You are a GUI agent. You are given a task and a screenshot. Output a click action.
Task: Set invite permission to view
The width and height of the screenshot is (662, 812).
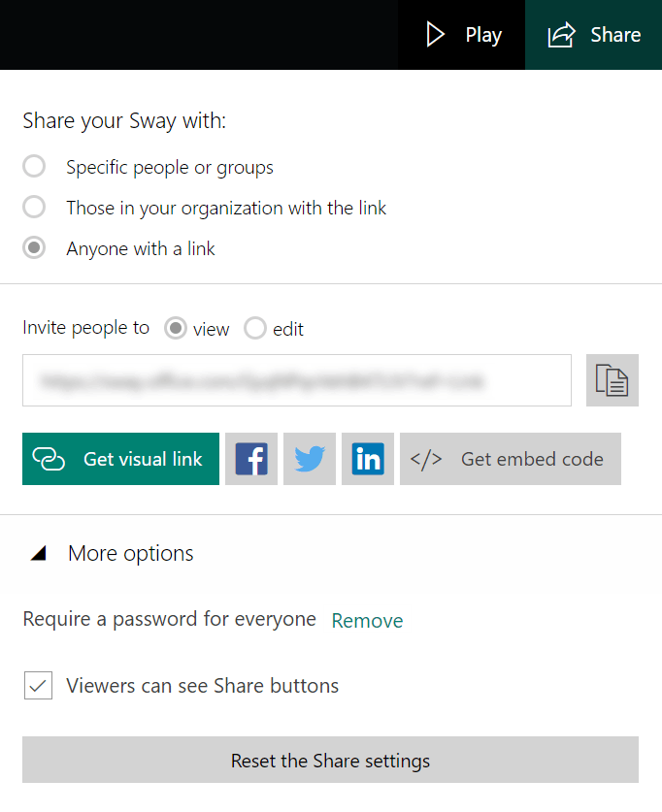pos(176,329)
